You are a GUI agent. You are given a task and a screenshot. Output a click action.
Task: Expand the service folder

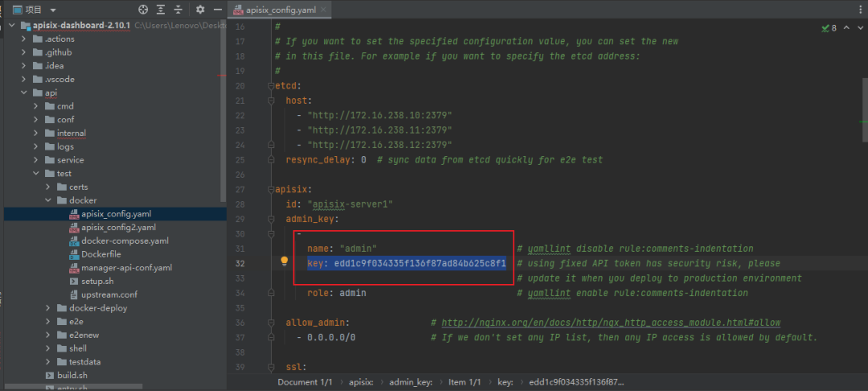(x=35, y=160)
